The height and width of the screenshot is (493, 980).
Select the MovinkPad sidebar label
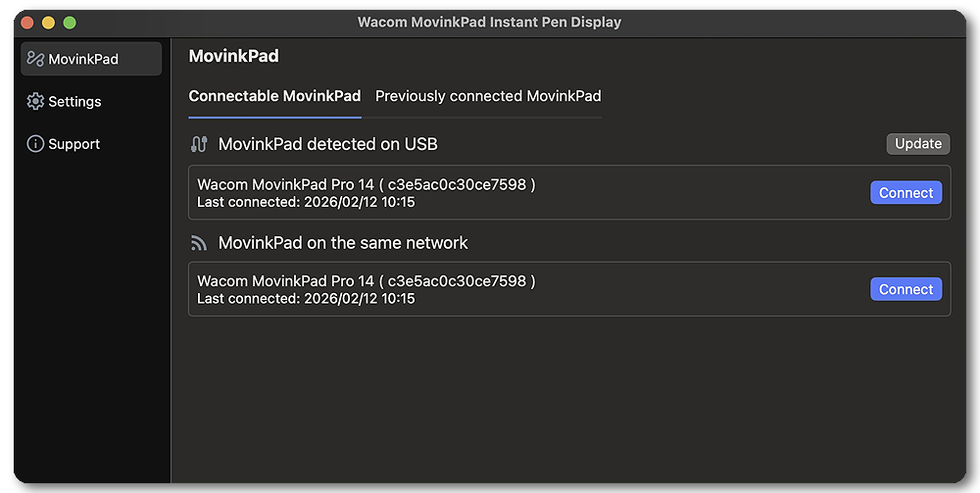click(x=83, y=60)
